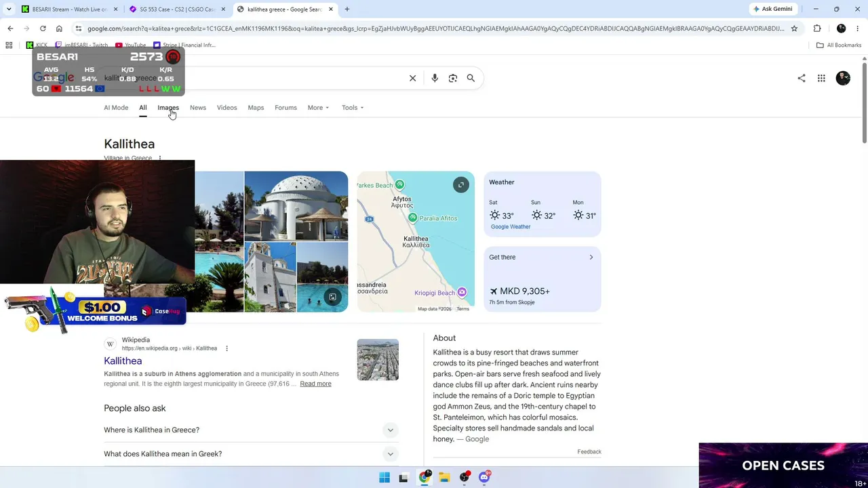Open the Wikipedia aerial city thumbnail
The width and height of the screenshot is (868, 488).
pos(378,360)
